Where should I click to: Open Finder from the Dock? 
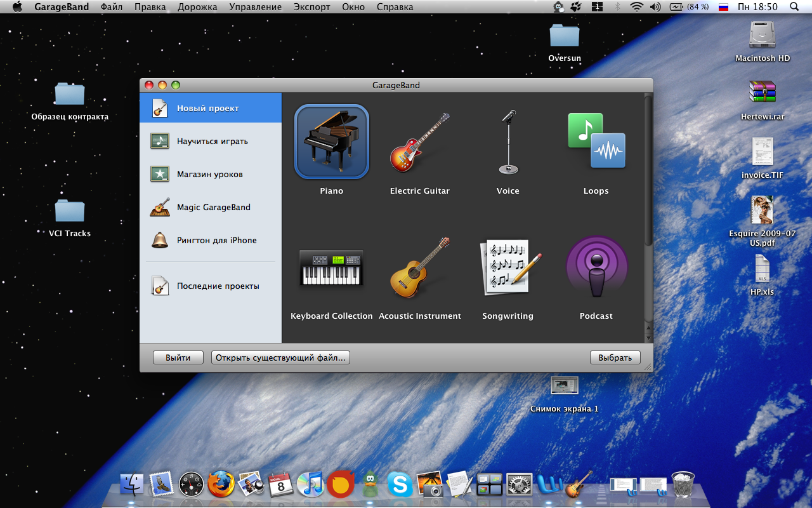(133, 485)
